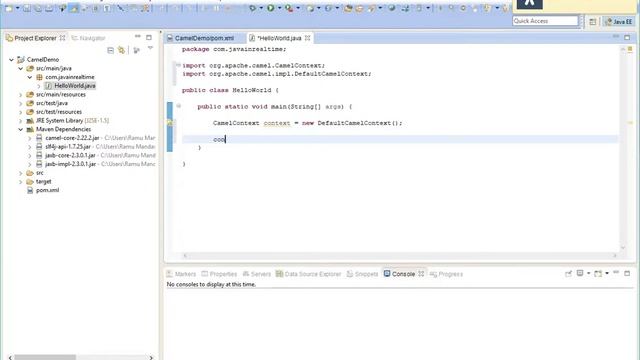This screenshot has width=640, height=360.
Task: Switch to the Navigator tab
Action: [89, 38]
